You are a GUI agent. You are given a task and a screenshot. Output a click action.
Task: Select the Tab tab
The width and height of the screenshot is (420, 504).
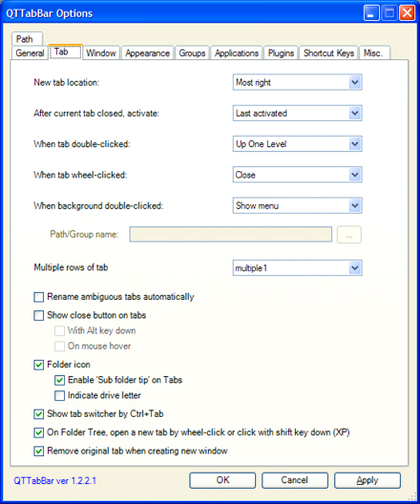pyautogui.click(x=66, y=52)
